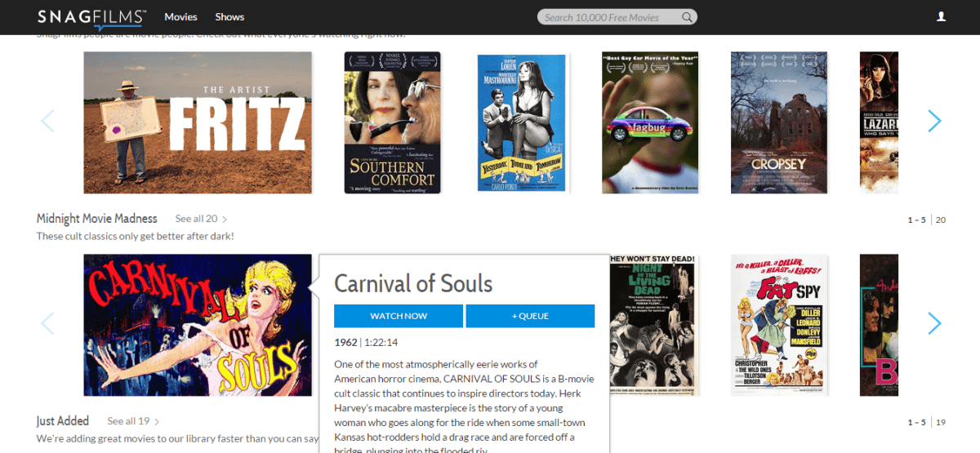
Task: Open the Fat Spy movie poster
Action: click(779, 325)
